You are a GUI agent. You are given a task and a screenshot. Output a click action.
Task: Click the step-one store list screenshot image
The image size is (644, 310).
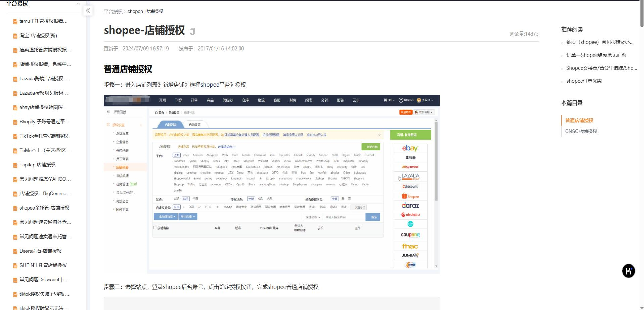(272, 184)
